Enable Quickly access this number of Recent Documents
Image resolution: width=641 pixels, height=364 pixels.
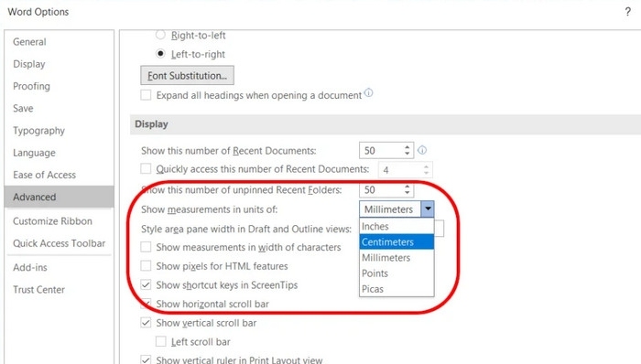146,168
